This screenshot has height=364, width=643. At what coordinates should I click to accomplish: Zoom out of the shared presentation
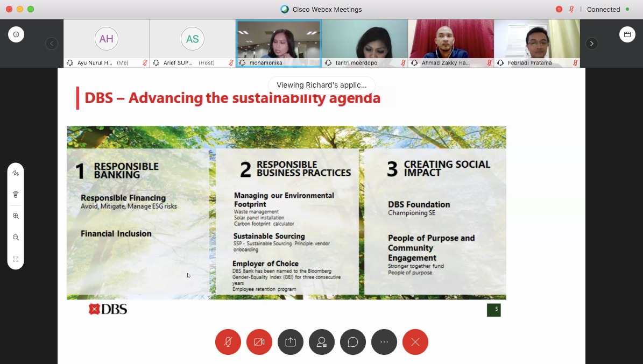(16, 237)
